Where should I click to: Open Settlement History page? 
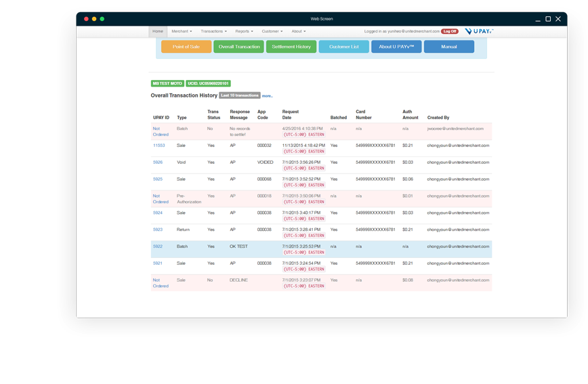291,47
